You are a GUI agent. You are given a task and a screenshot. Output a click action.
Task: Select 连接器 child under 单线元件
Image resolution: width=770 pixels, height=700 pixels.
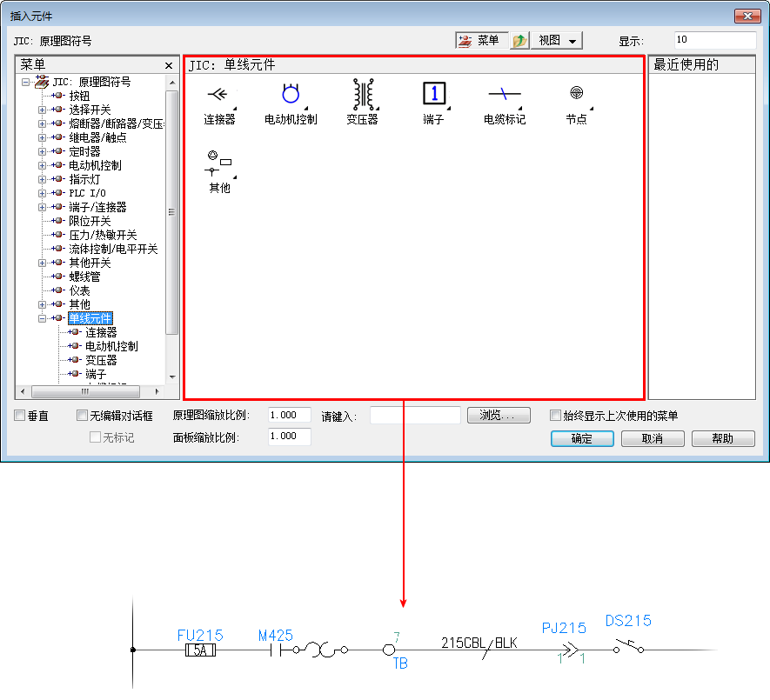tap(101, 332)
